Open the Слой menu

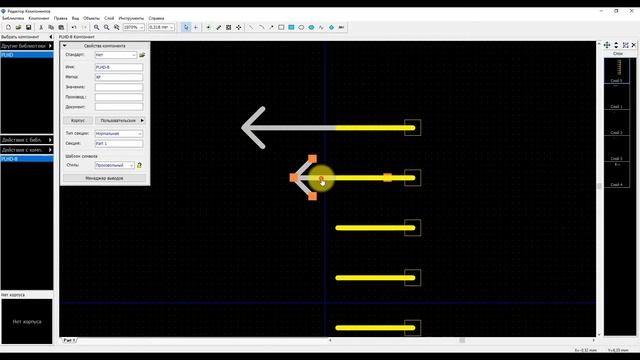click(x=109, y=18)
